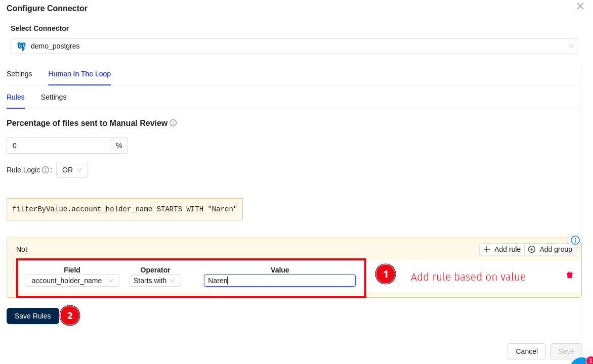Click info icon beside Percentage of files heading
Screen dimensions: 593x364
173,123
